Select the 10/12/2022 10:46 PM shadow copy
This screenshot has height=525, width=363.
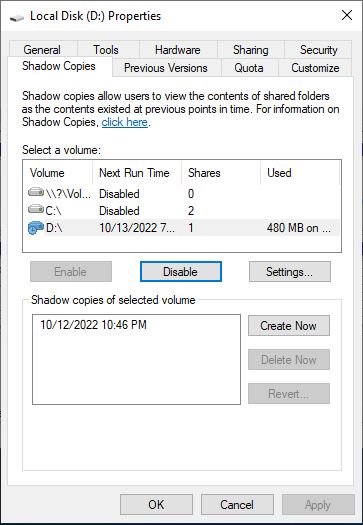[x=93, y=325]
